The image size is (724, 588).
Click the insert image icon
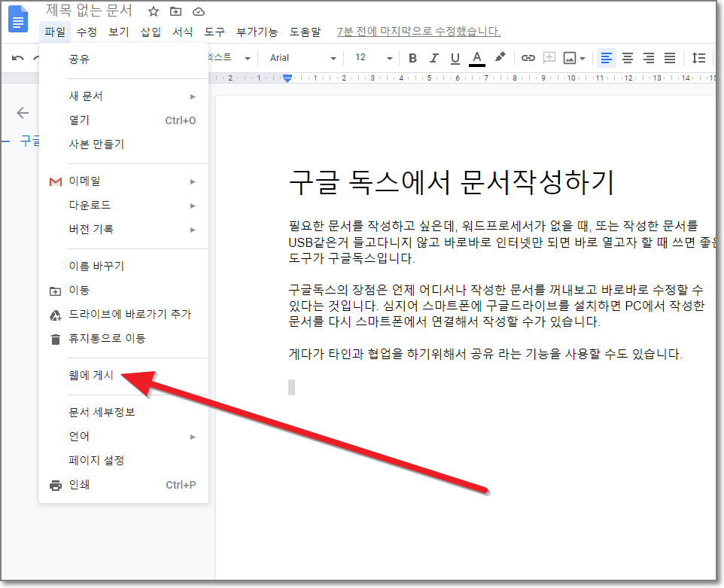coord(570,58)
